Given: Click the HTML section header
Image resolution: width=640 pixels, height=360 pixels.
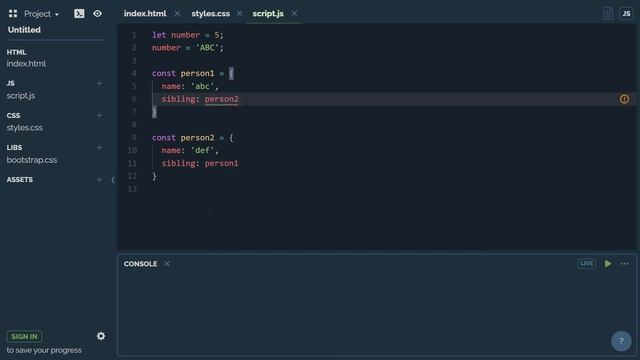Looking at the screenshot, I should (x=16, y=52).
